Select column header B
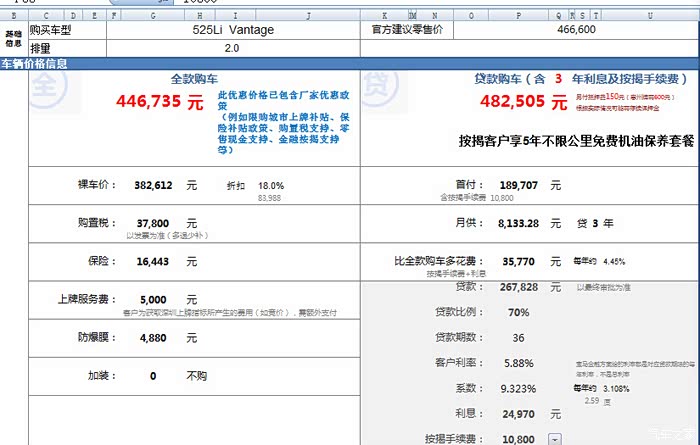700x445 pixels. coord(14,16)
